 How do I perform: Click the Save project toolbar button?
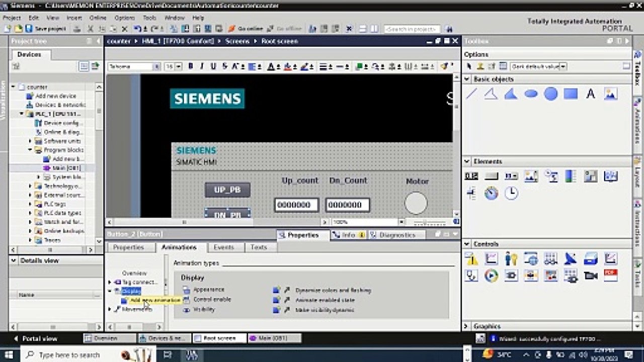46,29
